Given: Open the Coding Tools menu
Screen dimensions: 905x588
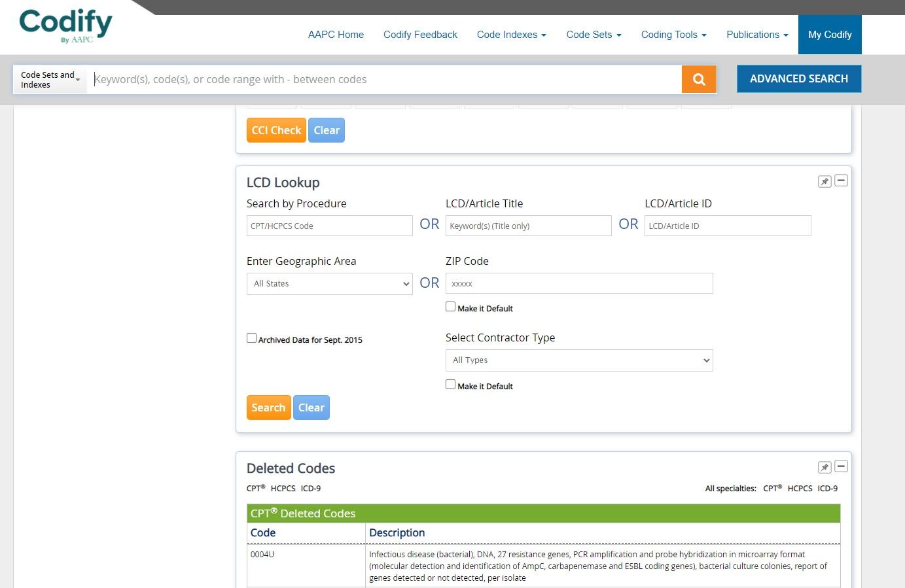Looking at the screenshot, I should pyautogui.click(x=673, y=35).
